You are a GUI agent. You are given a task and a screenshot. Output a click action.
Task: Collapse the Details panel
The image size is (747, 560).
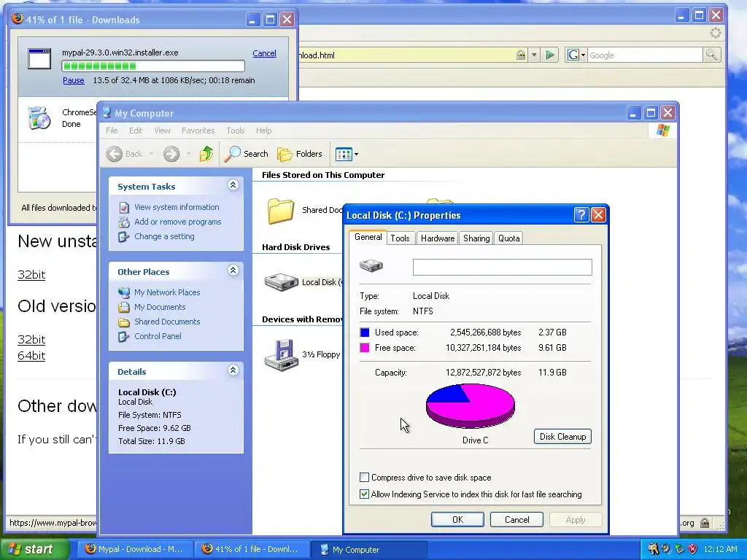point(233,370)
